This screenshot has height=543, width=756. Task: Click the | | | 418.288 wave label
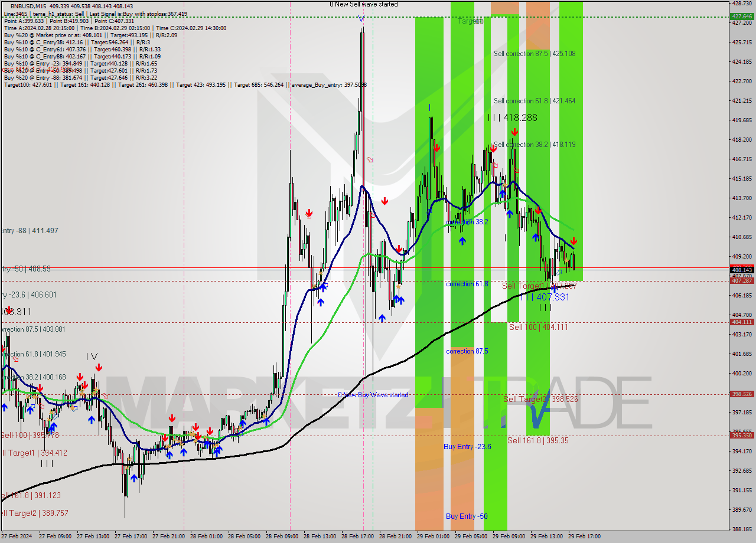[x=513, y=118]
